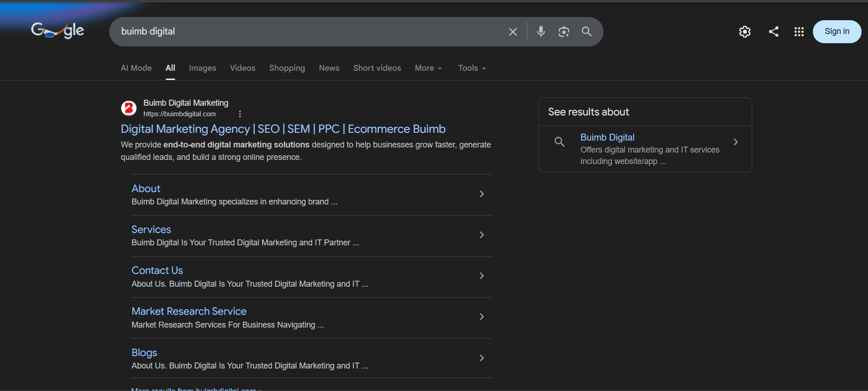Open search by image lens
Viewport: 868px width, 391px height.
coord(564,31)
